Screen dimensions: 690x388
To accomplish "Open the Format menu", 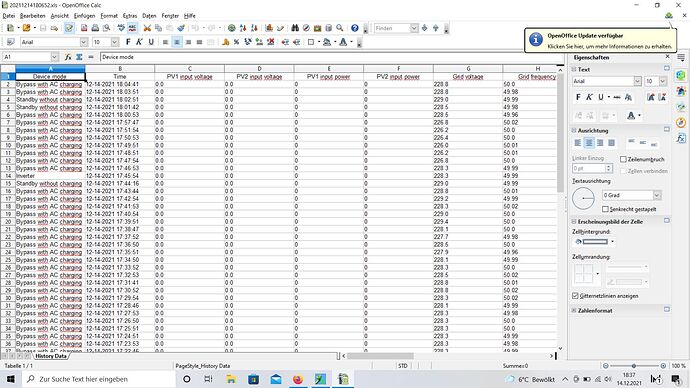I will pyautogui.click(x=109, y=16).
